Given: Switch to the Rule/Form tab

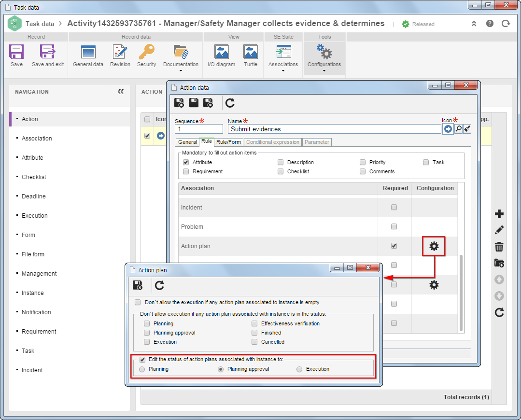Looking at the screenshot, I should click(228, 142).
